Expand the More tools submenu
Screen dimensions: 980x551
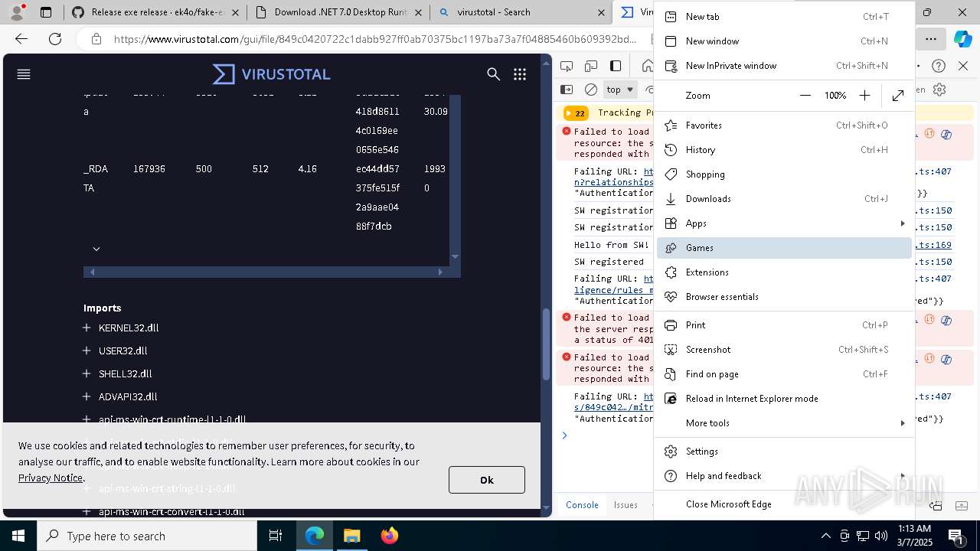pyautogui.click(x=784, y=423)
